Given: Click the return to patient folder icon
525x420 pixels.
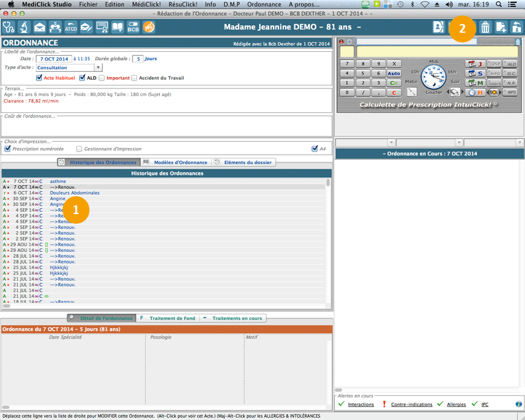Looking at the screenshot, I should click(x=516, y=27).
